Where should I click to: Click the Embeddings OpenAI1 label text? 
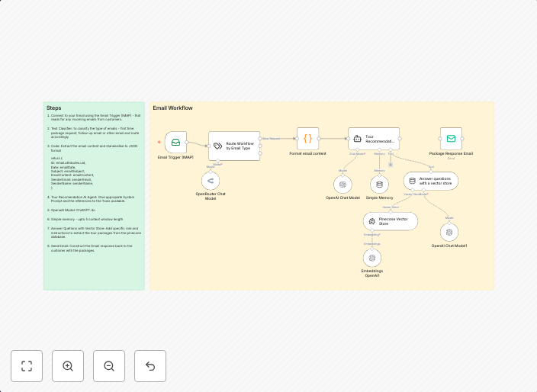click(372, 273)
